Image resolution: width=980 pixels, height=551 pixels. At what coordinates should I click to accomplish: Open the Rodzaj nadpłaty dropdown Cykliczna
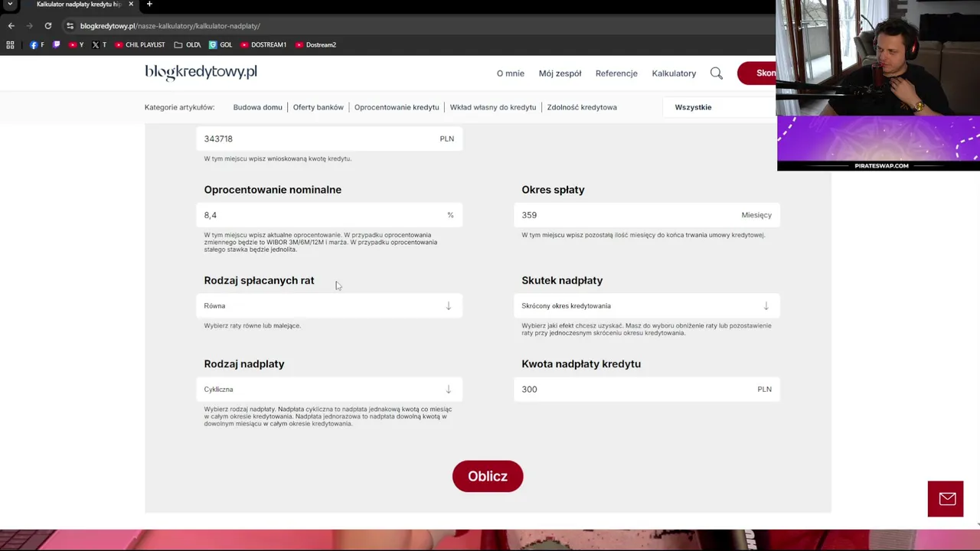click(329, 390)
